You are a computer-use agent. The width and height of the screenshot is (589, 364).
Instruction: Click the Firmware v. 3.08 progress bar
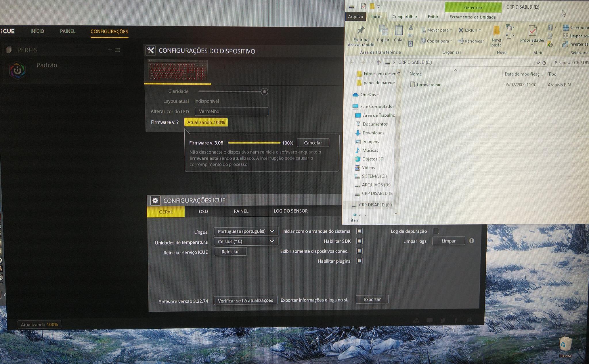pos(254,143)
